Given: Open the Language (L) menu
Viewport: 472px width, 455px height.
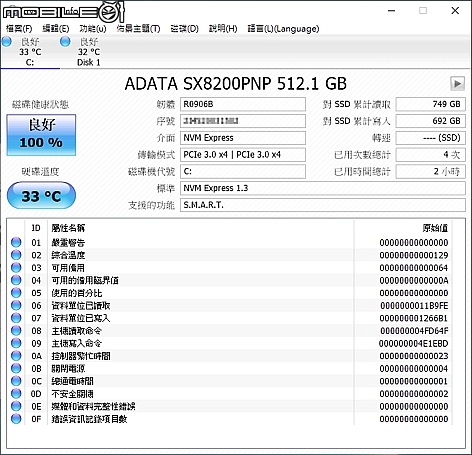Looking at the screenshot, I should pos(283,29).
